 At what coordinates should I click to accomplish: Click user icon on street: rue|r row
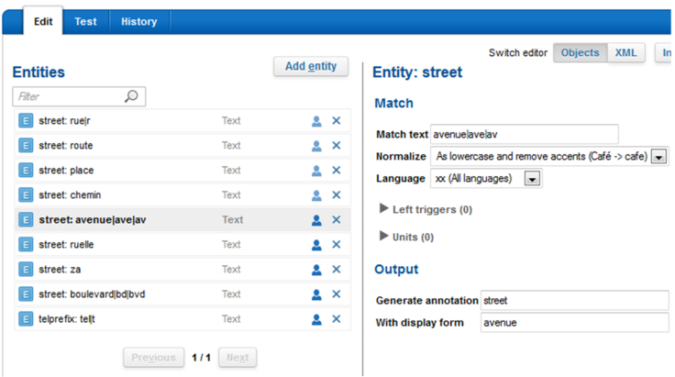click(x=316, y=121)
